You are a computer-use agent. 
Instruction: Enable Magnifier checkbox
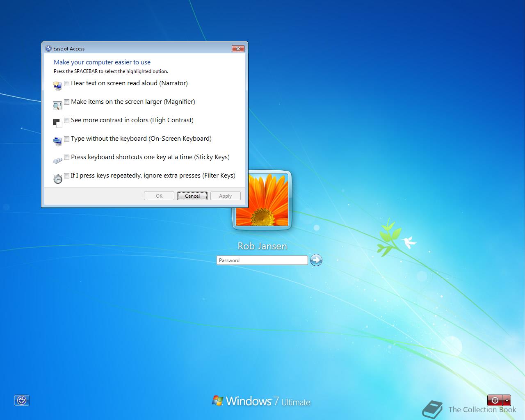(66, 102)
